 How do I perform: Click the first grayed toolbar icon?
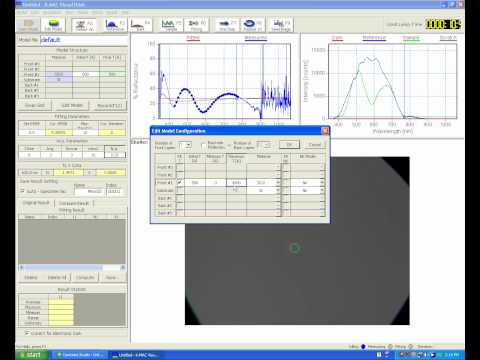point(28,25)
